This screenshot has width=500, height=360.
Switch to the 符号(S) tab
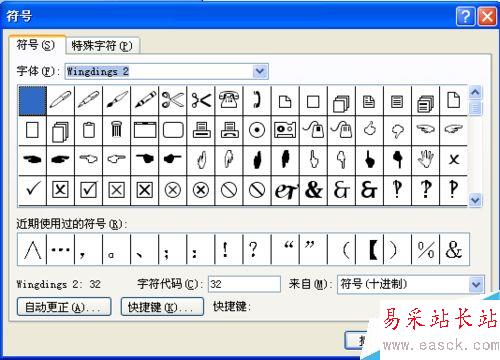[x=37, y=45]
